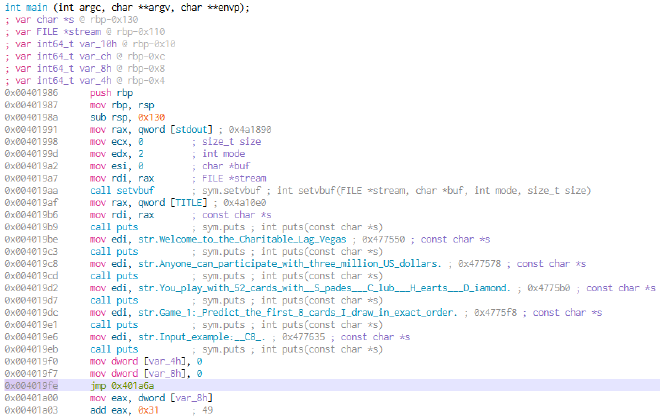Click the call puts at 0x004019d7
Image resolution: width=660 pixels, height=418 pixels.
114,300
